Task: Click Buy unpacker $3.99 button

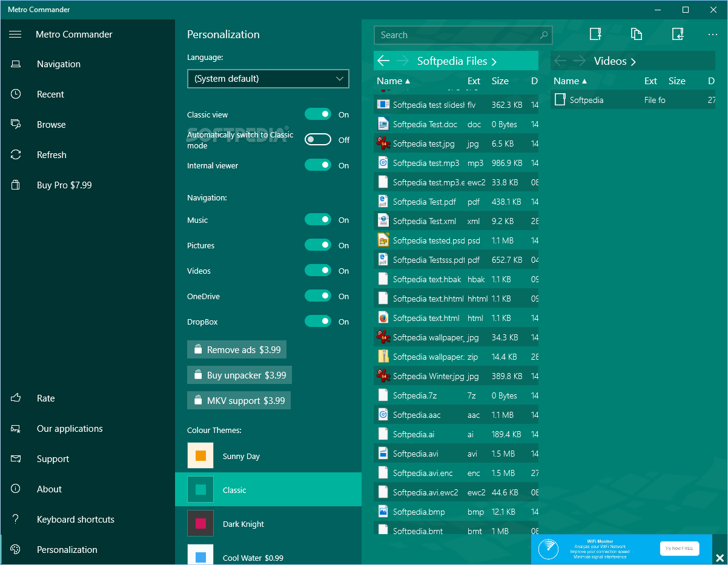Action: [x=239, y=375]
